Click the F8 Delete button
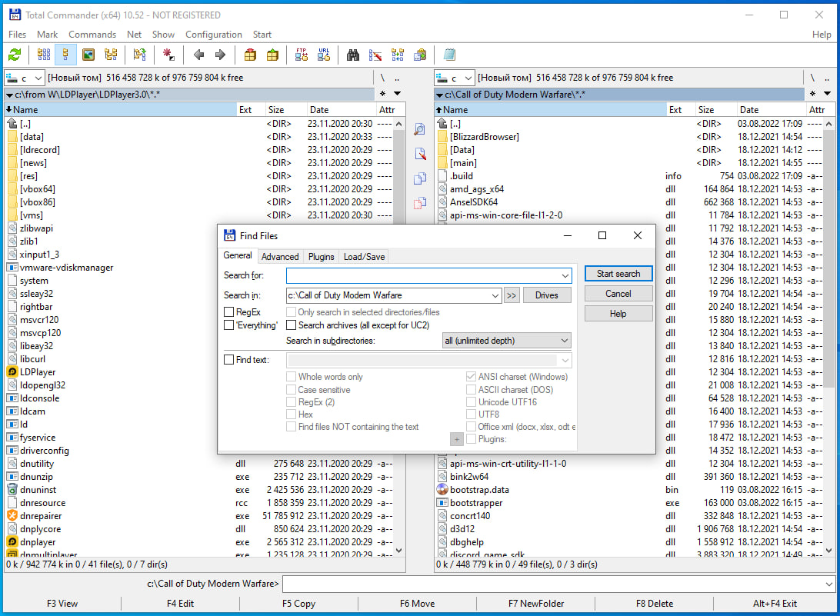This screenshot has width=840, height=616. click(x=654, y=603)
